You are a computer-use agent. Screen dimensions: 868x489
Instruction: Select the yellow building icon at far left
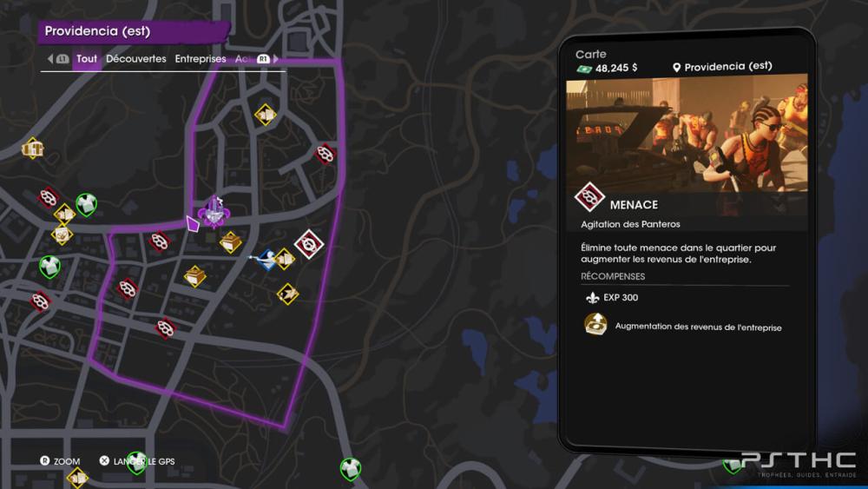pyautogui.click(x=32, y=149)
